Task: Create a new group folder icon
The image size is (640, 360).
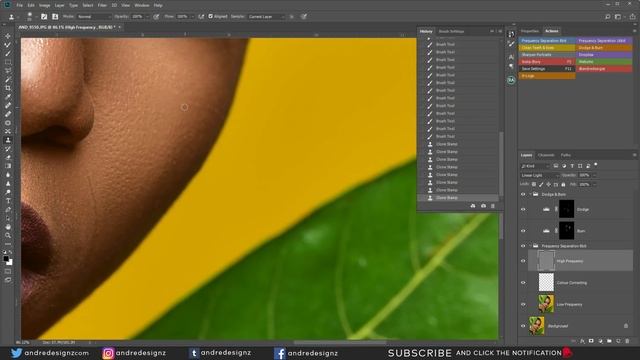Action: [x=609, y=341]
